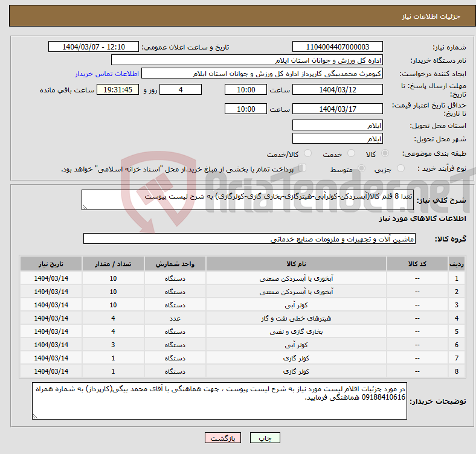The image size is (476, 454).
Task: Click item name in row 1 آبخوری
Action: tap(296, 278)
